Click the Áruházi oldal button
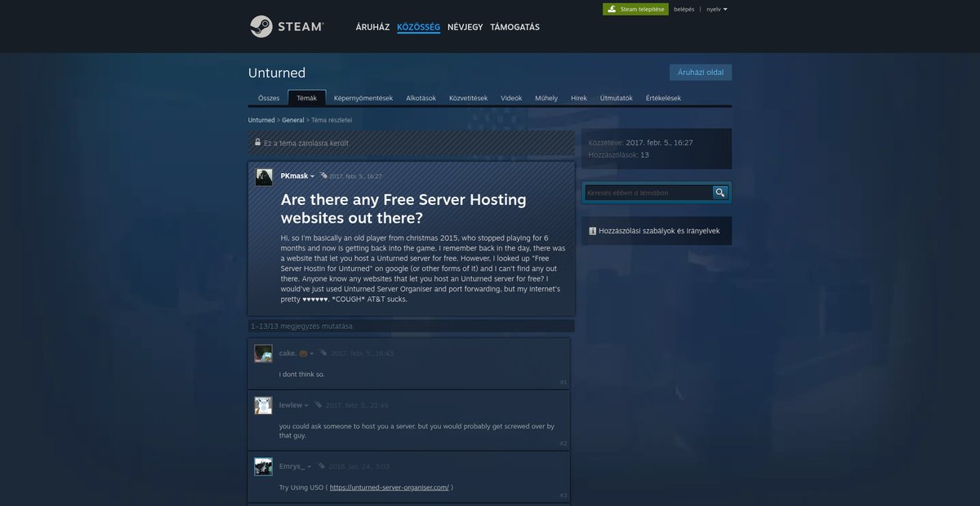 coord(701,72)
